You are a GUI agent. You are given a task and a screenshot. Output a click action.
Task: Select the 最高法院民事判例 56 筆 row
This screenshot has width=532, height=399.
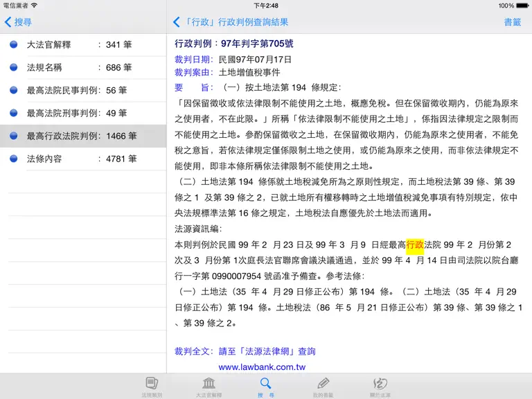pyautogui.click(x=83, y=90)
